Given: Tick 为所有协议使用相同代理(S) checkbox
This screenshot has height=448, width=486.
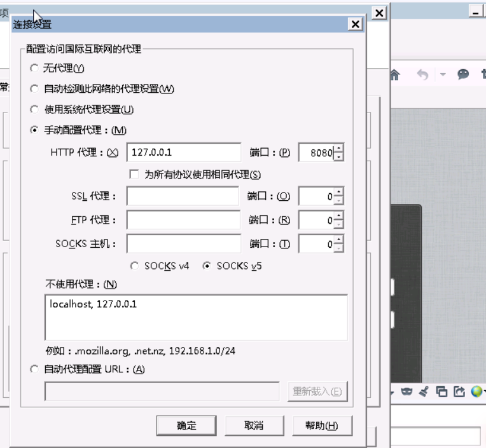Looking at the screenshot, I should tap(134, 174).
